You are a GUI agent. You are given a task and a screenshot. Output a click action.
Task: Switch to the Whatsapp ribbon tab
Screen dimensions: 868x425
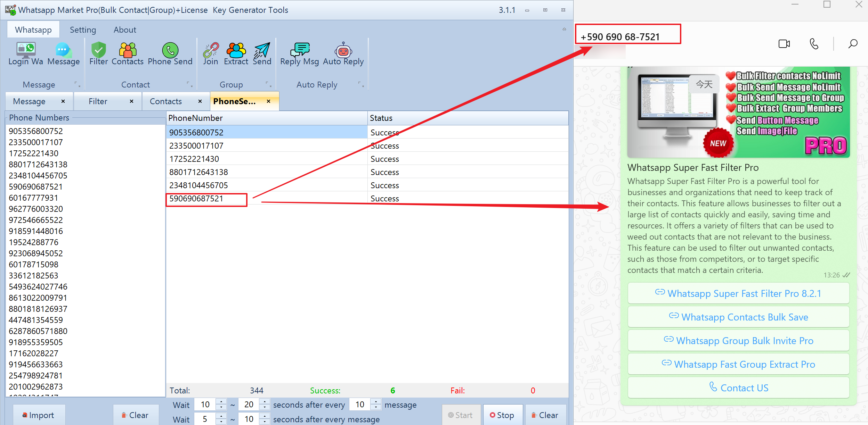[33, 30]
